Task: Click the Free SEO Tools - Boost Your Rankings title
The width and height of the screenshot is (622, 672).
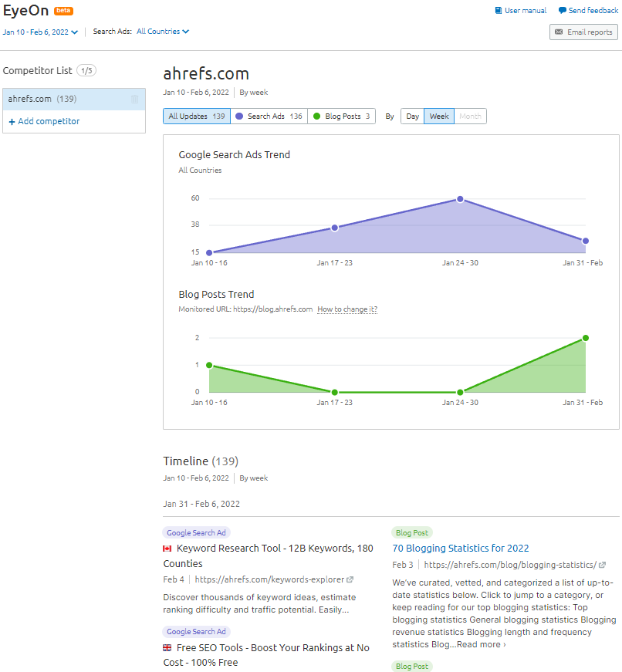Action: click(266, 655)
